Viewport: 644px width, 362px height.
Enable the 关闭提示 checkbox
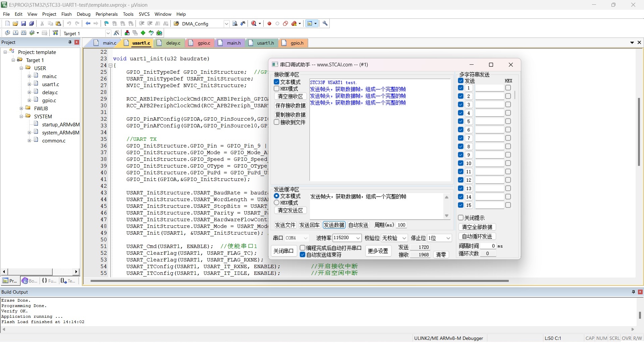(x=461, y=218)
